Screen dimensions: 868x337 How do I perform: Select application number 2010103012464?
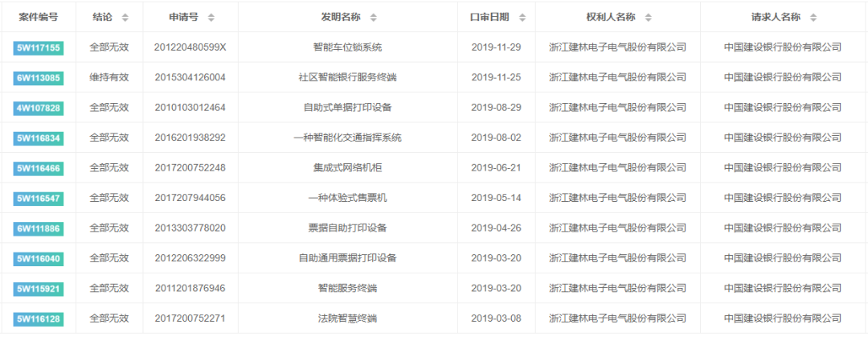(x=190, y=108)
